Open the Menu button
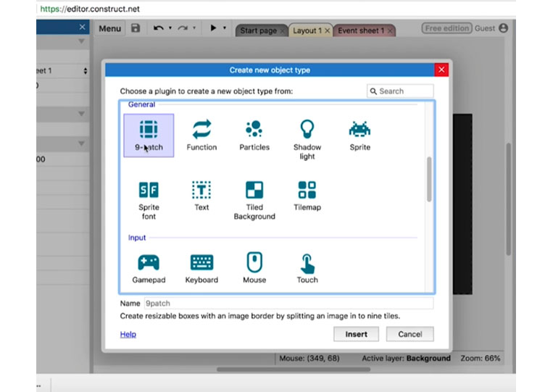Image resolution: width=553 pixels, height=392 pixels. [109, 28]
